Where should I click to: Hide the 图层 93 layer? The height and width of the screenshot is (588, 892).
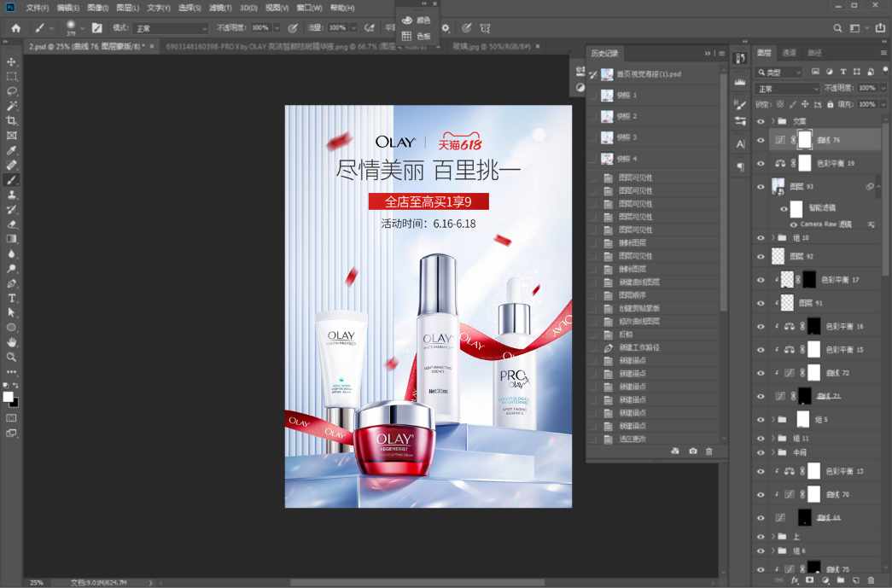[x=761, y=187]
